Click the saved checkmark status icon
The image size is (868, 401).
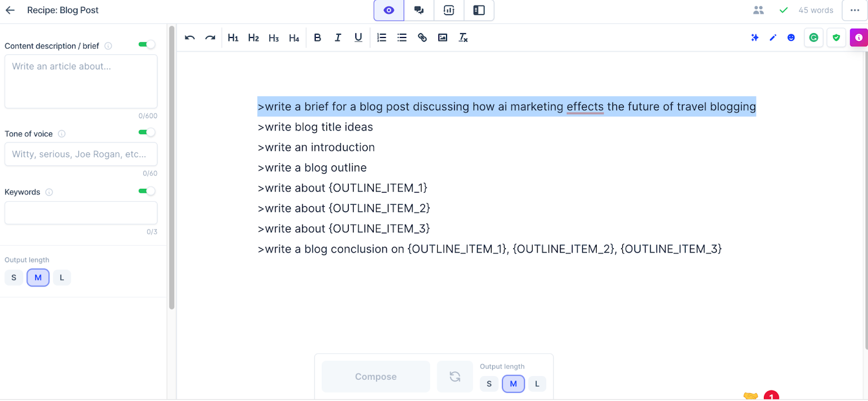(x=783, y=10)
